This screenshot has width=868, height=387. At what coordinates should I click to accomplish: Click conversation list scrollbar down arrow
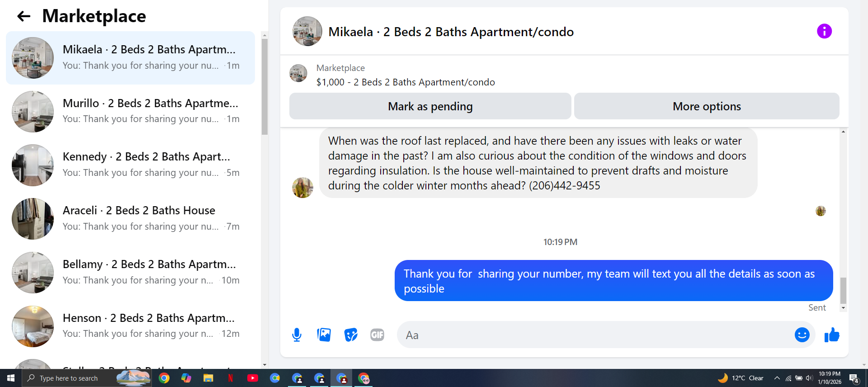point(264,365)
